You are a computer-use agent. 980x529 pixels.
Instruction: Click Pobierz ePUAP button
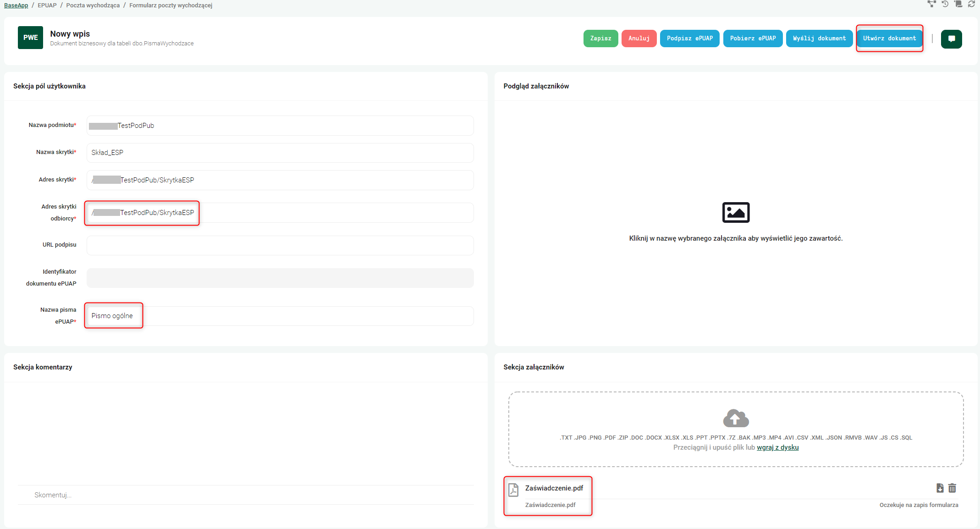click(753, 39)
